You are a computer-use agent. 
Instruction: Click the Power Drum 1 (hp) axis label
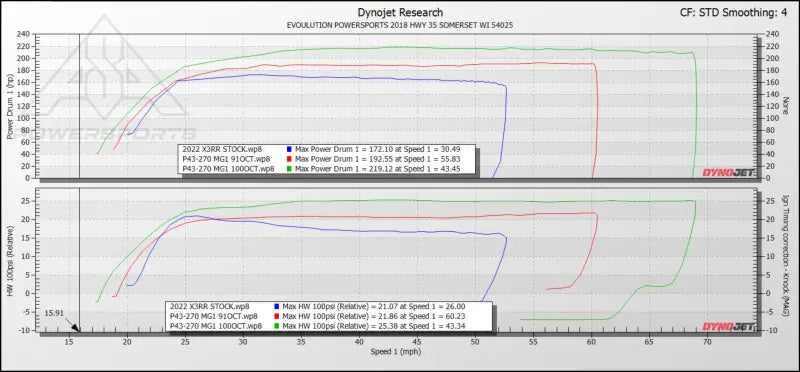[10, 106]
